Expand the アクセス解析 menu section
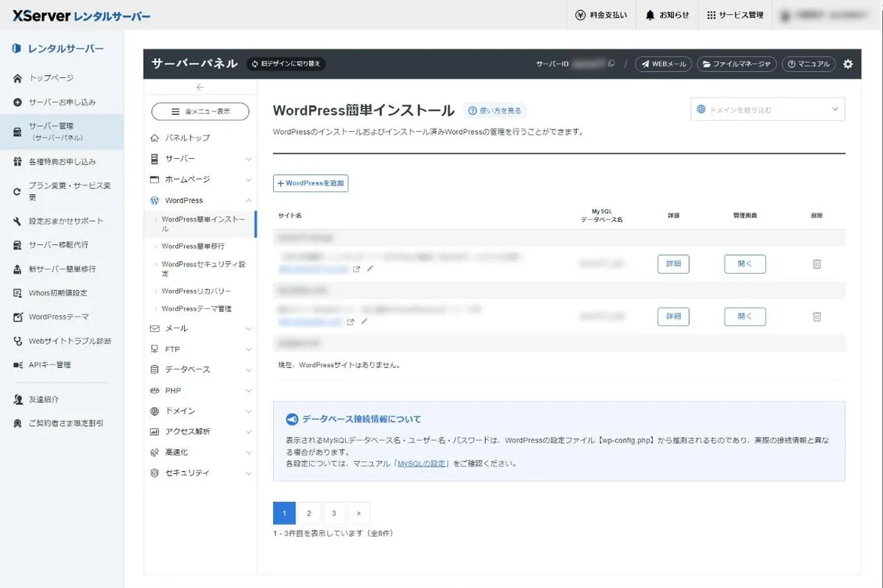 (x=200, y=431)
